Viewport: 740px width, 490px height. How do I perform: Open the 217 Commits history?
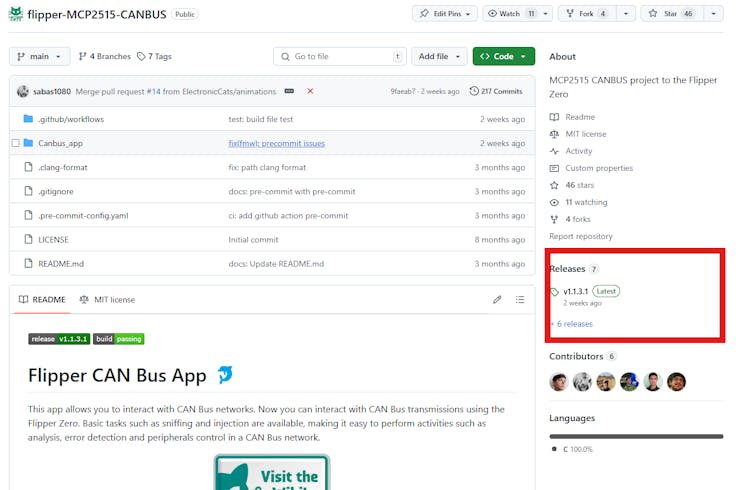[x=496, y=91]
